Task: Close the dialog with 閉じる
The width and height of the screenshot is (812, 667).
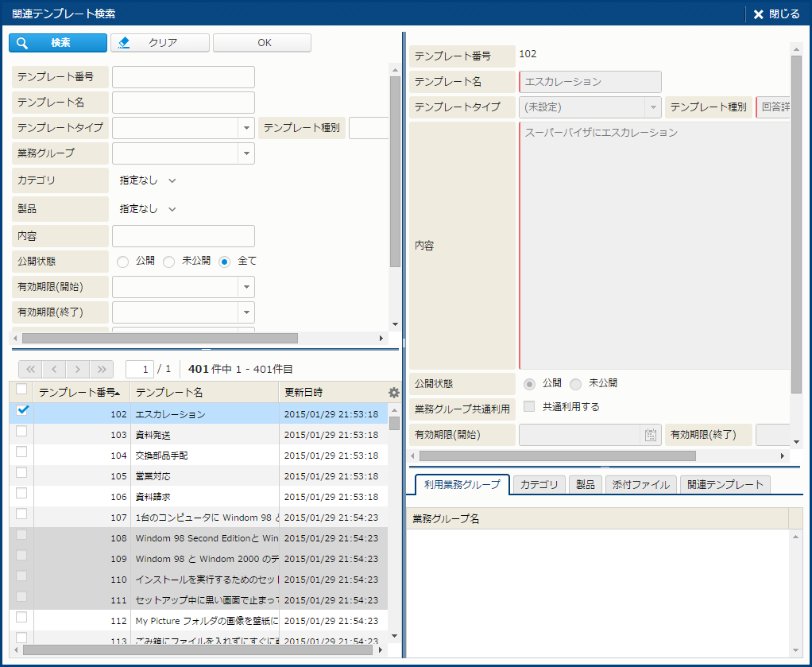Action: pyautogui.click(x=776, y=14)
